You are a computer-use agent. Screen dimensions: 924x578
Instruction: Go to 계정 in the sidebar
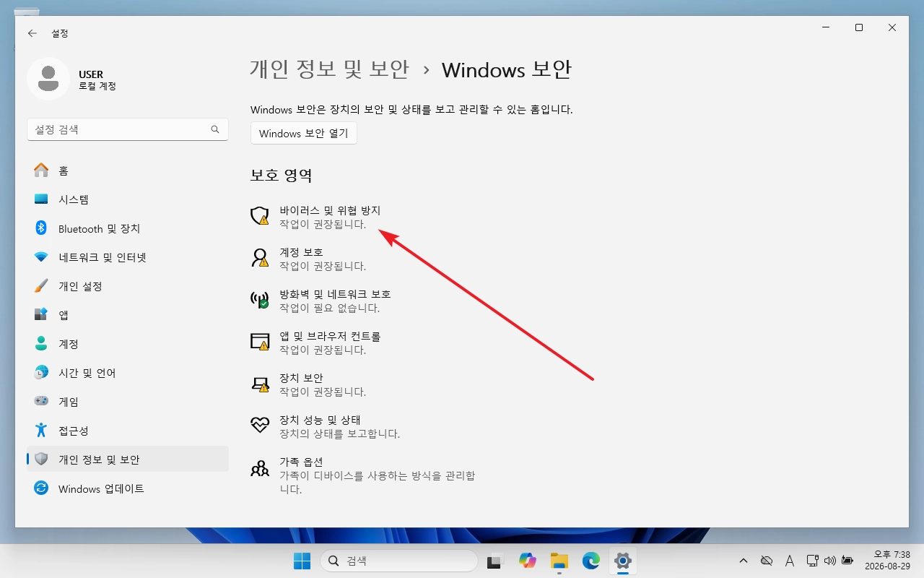tap(128, 344)
